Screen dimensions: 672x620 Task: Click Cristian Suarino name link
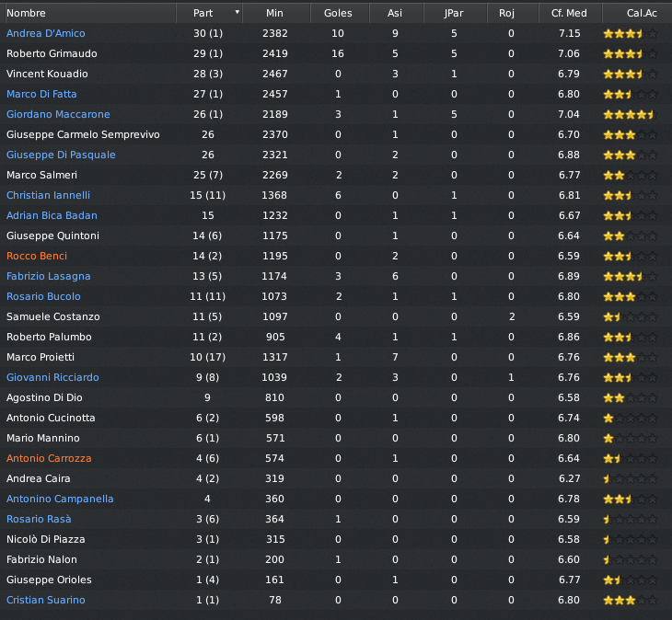(46, 601)
